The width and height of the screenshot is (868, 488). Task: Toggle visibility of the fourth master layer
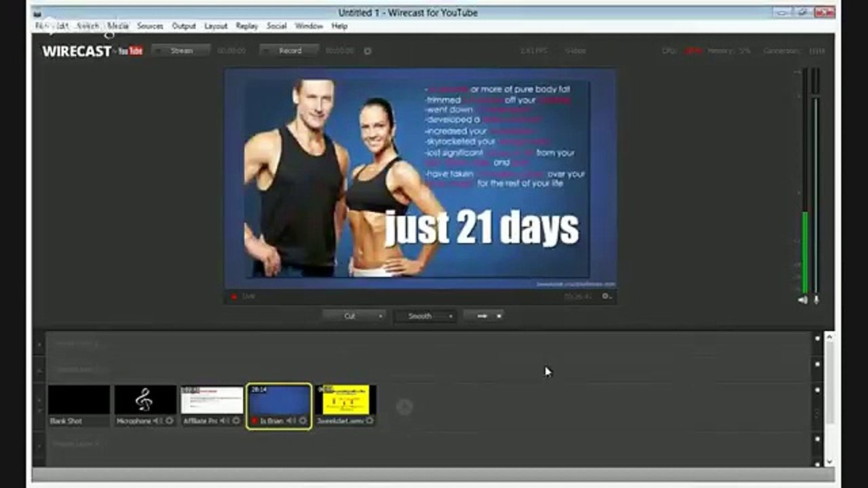pos(817,439)
